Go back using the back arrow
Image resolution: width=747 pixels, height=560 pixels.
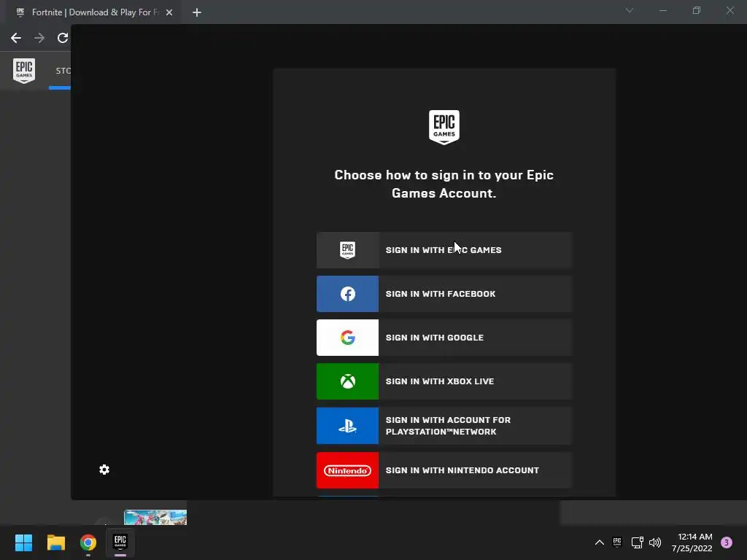(16, 38)
